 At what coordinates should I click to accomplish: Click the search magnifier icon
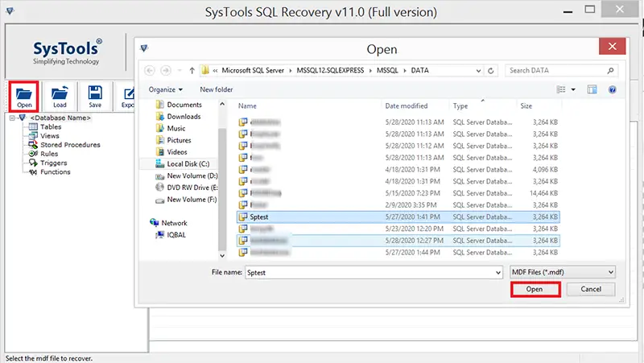coord(610,71)
